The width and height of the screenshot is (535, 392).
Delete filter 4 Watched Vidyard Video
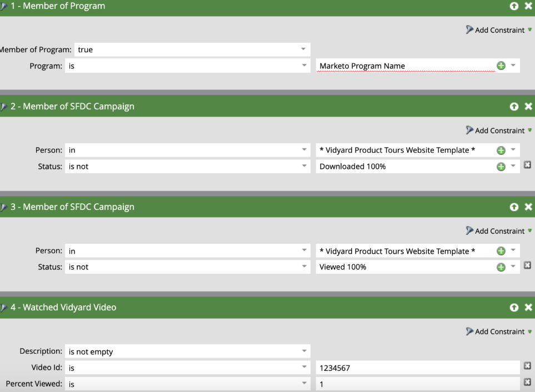tap(528, 308)
